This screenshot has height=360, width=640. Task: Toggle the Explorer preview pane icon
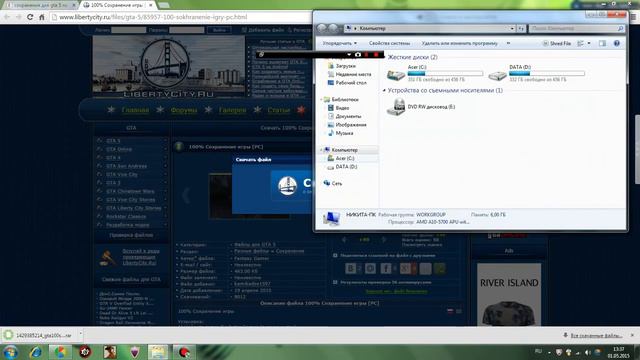pyautogui.click(x=602, y=43)
